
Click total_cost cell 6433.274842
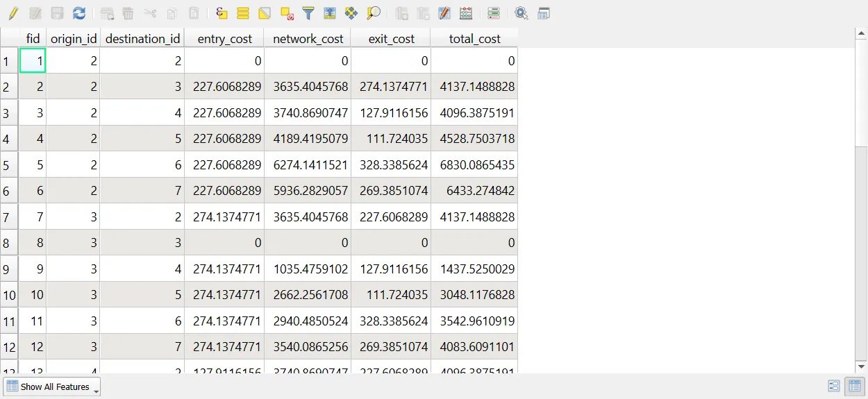click(x=474, y=191)
